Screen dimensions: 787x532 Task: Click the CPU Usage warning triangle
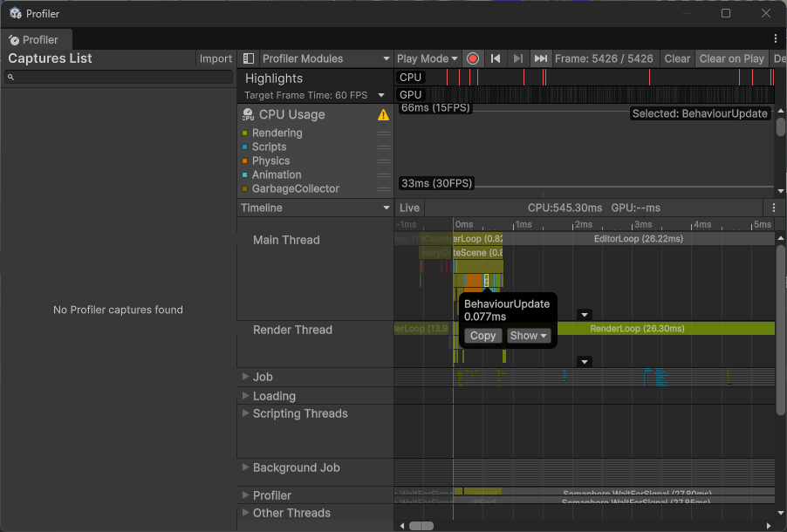coord(383,114)
